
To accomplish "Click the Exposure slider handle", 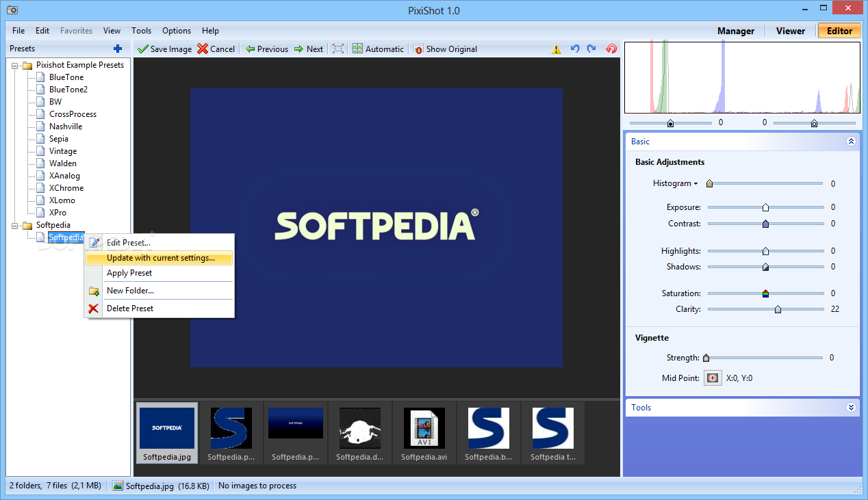I will click(765, 207).
